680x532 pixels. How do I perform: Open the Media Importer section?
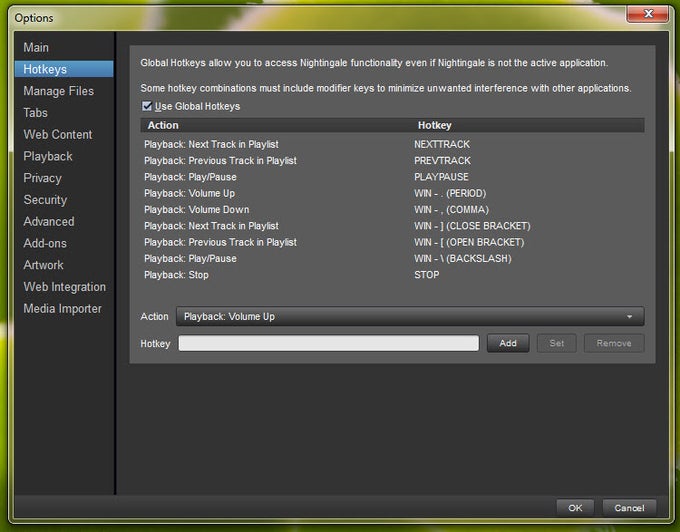pyautogui.click(x=64, y=308)
